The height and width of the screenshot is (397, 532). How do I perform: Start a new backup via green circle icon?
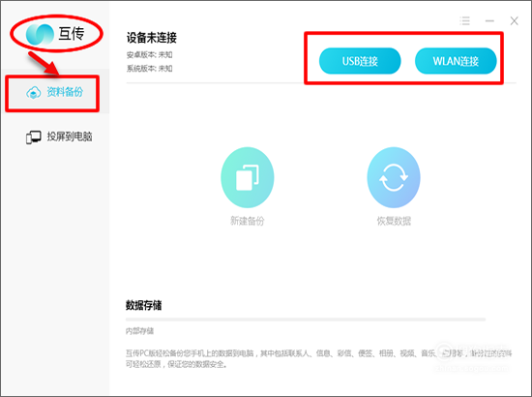pyautogui.click(x=248, y=177)
